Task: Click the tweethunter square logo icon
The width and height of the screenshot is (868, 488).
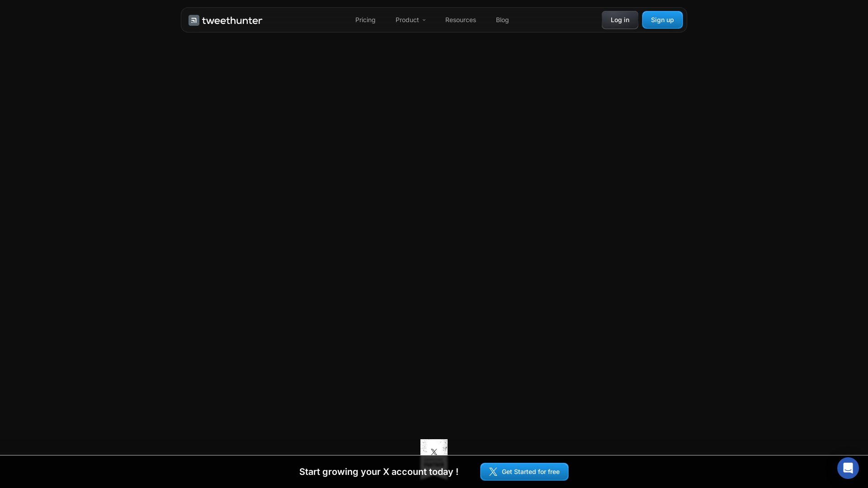Action: (193, 20)
